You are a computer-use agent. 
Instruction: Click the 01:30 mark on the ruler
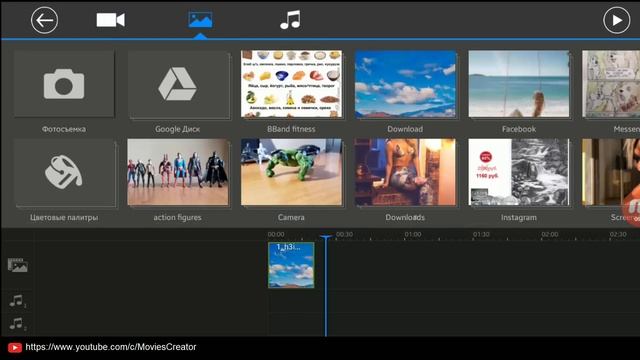[x=481, y=234]
